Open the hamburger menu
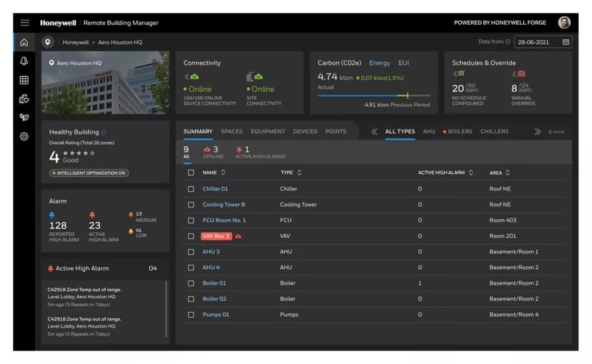Viewport: 592px width, 364px height. [25, 23]
